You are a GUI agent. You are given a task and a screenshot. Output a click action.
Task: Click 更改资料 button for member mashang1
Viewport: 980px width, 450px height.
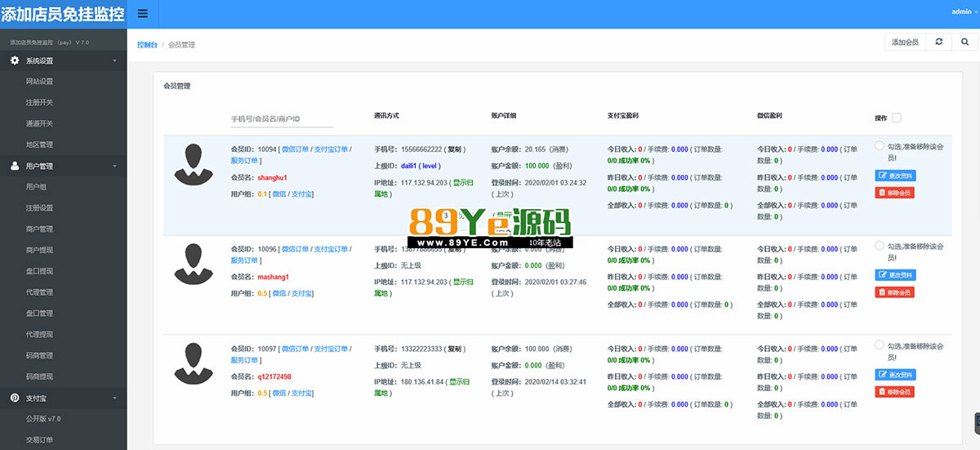coord(895,274)
